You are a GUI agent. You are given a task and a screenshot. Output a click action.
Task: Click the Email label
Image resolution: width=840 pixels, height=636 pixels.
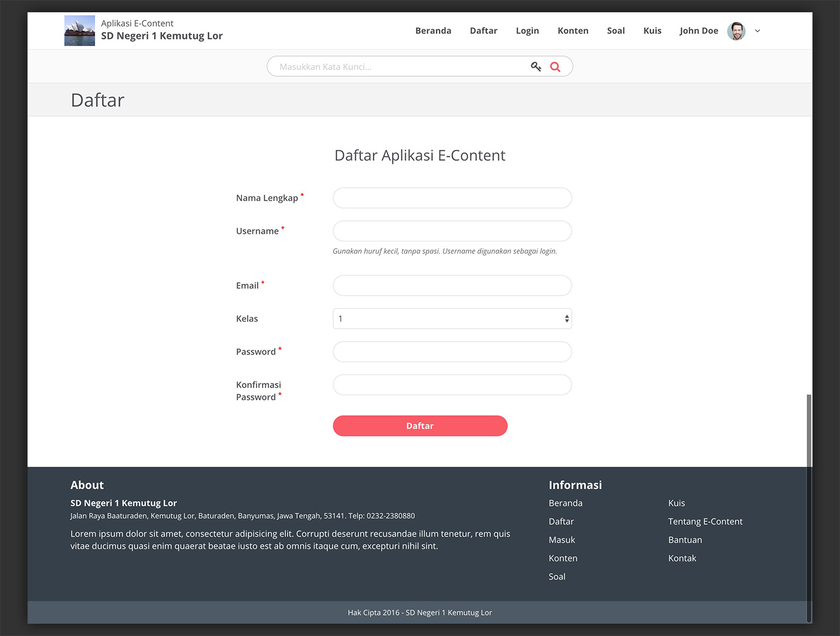pos(247,286)
